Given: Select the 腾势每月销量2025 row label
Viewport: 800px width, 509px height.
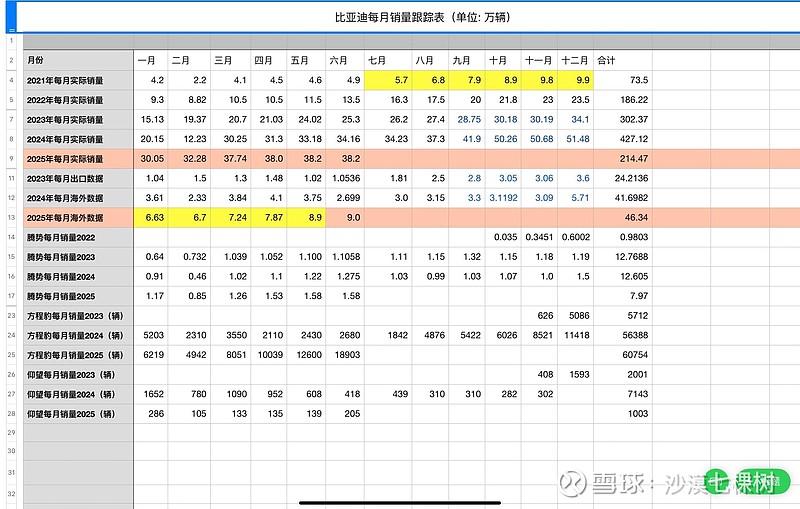Looking at the screenshot, I should [x=78, y=296].
